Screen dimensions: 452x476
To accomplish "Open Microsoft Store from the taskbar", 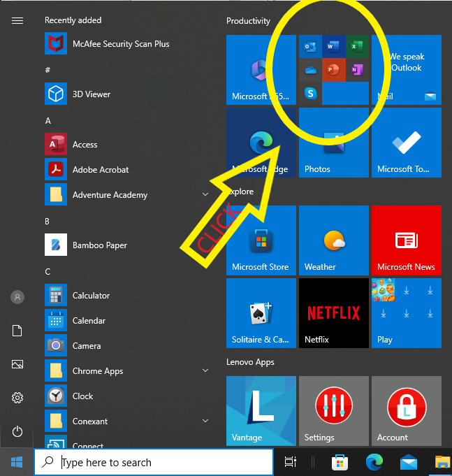I will [340, 462].
